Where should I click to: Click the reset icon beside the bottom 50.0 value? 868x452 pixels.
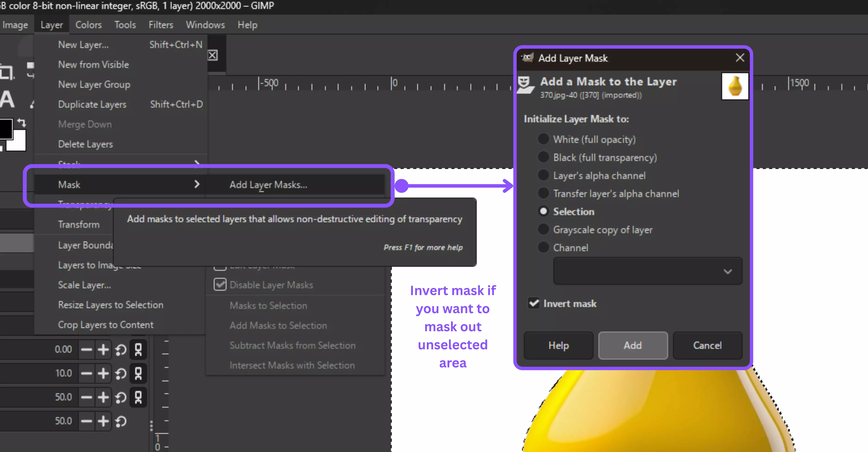[121, 421]
